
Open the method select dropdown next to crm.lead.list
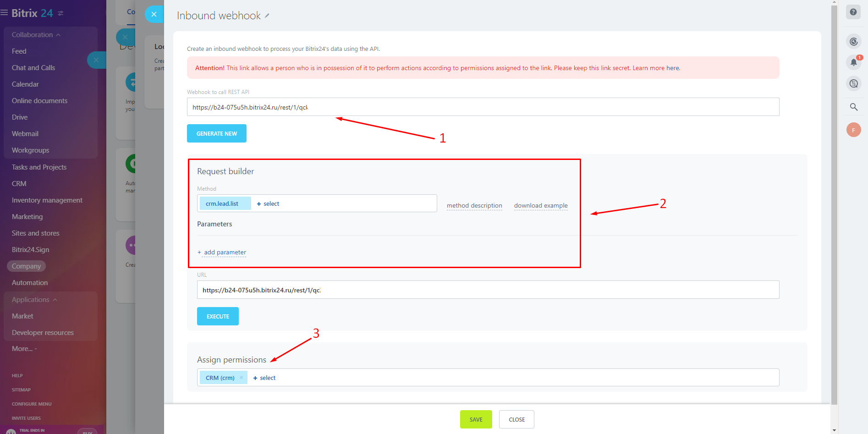[268, 203]
